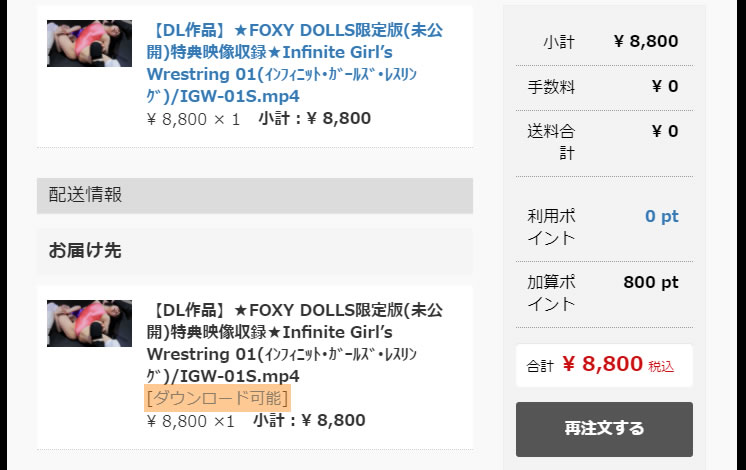Click the product thumbnail under お届け先
Screen dimensions: 746x470
coord(89,323)
